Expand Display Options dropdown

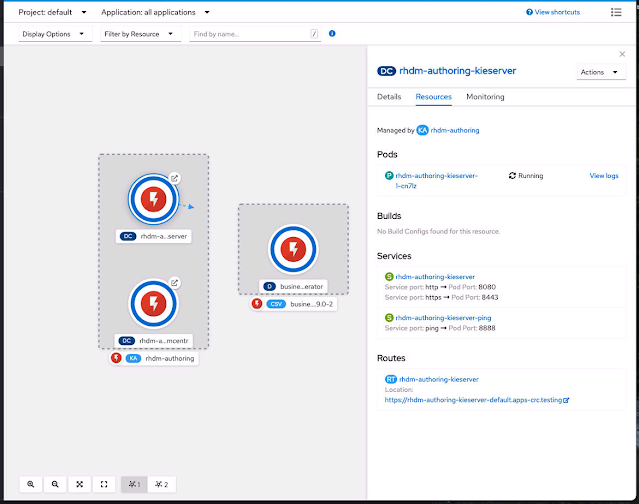(55, 34)
